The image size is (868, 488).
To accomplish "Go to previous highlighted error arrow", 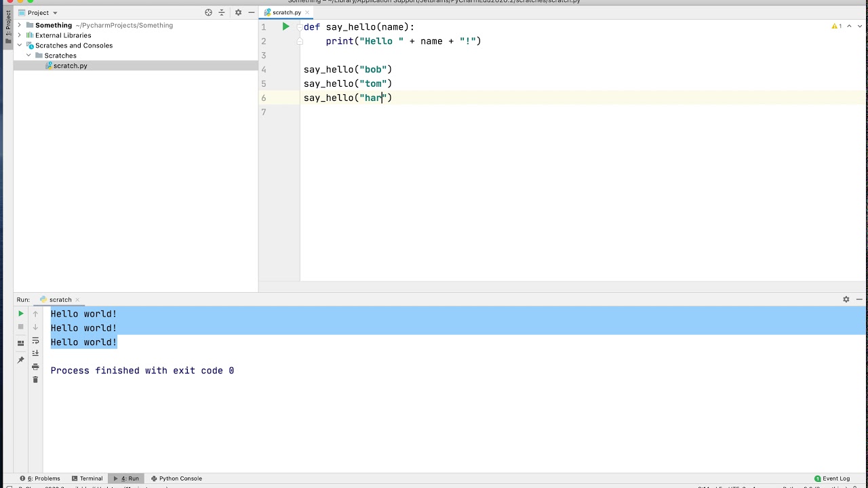I will [x=849, y=26].
